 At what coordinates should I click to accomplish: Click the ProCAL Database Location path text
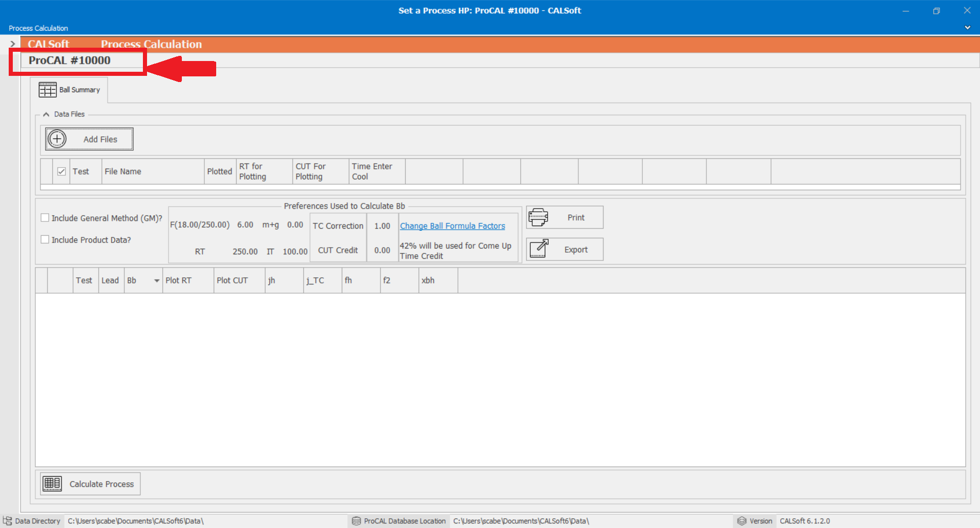pos(521,521)
